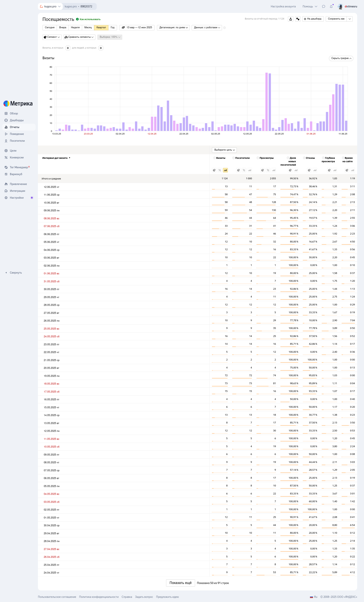Show pie chart for Визиты column
The width and height of the screenshot is (364, 602).
click(x=214, y=170)
